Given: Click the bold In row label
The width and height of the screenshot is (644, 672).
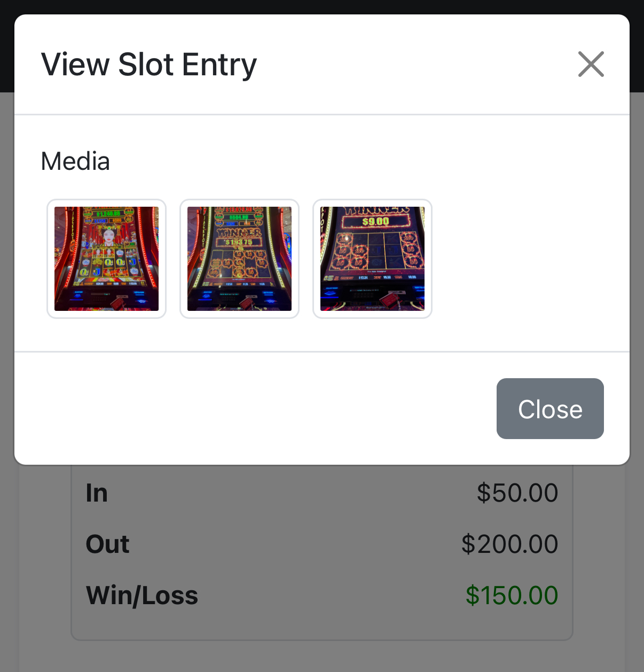Looking at the screenshot, I should [97, 493].
